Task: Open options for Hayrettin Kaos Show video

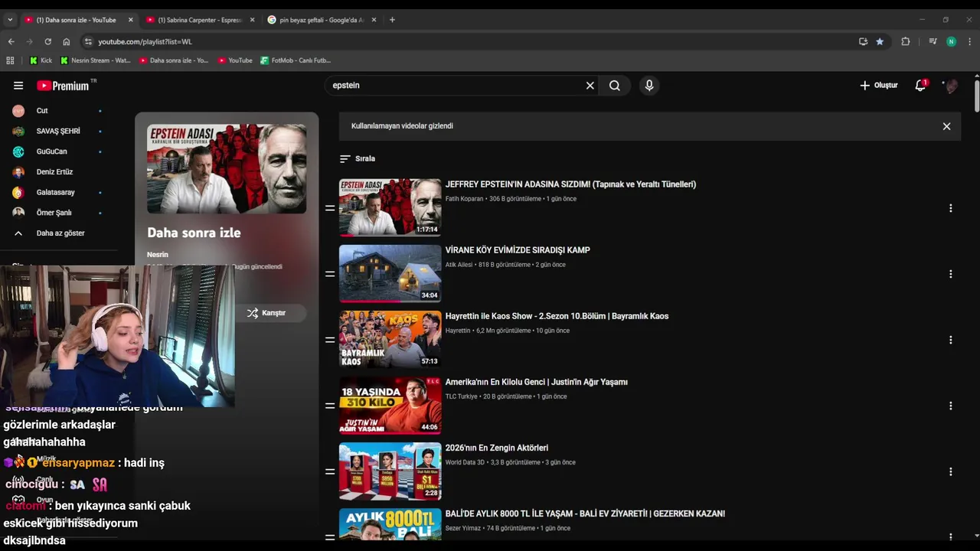Action: 950,340
